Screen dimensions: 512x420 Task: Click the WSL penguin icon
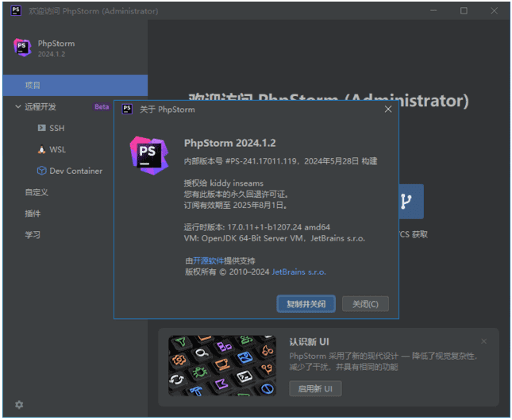pyautogui.click(x=42, y=149)
